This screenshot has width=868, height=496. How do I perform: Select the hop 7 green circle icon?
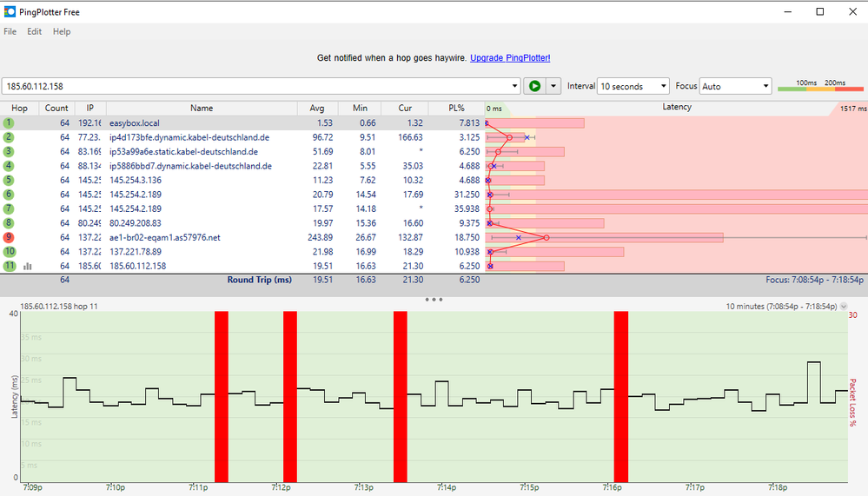click(x=9, y=208)
